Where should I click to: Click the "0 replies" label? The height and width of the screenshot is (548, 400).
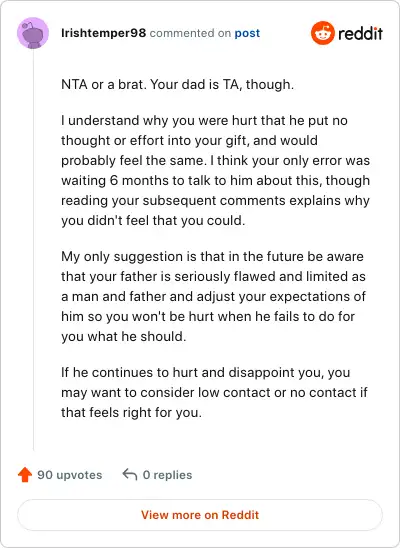pos(167,475)
